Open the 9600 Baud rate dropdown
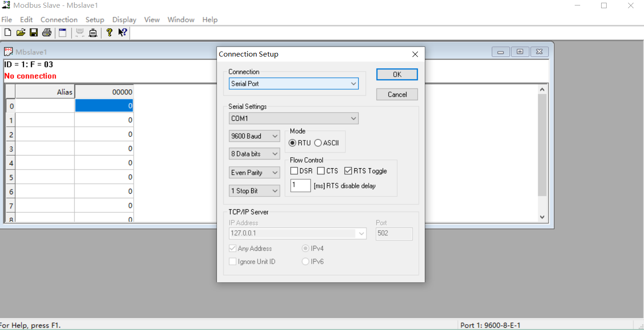The image size is (644, 331). [254, 136]
